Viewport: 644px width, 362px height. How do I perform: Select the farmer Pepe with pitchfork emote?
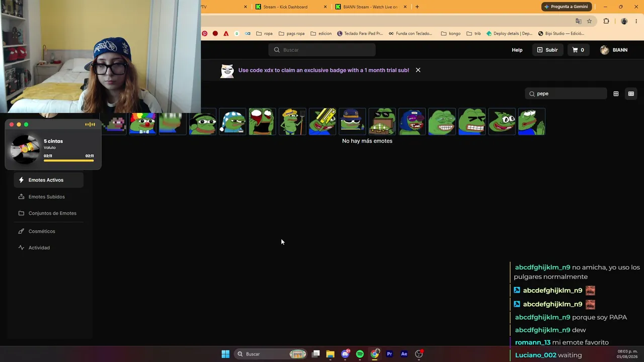point(292,122)
